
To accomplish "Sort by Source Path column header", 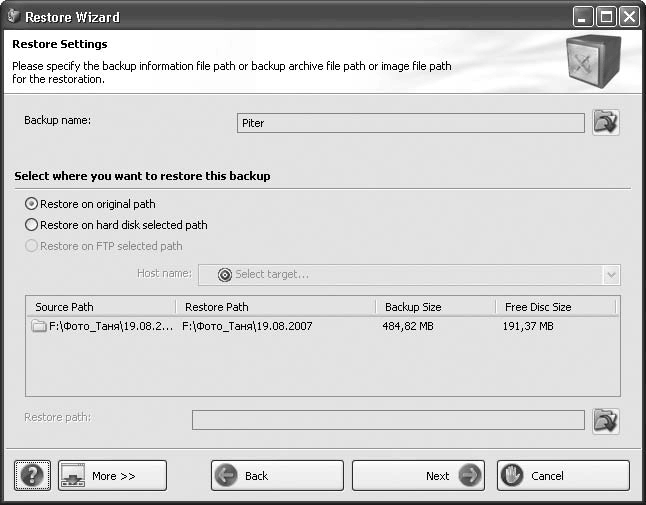I will (x=100, y=307).
